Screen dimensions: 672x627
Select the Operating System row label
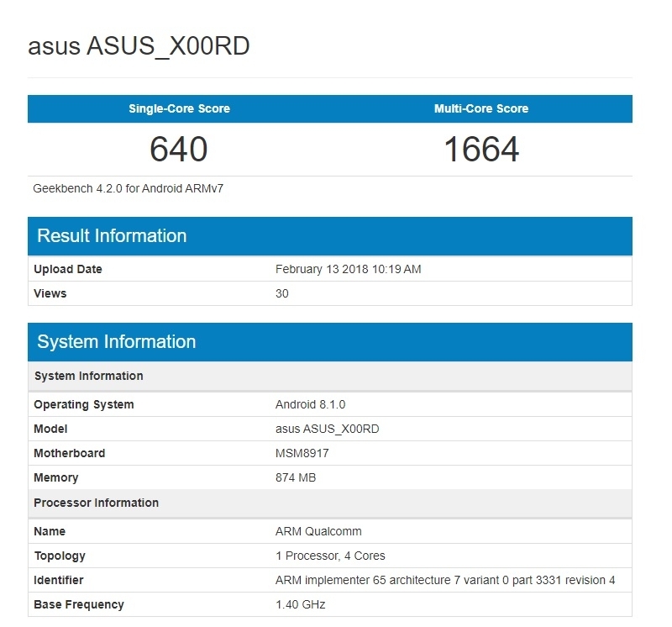point(84,404)
